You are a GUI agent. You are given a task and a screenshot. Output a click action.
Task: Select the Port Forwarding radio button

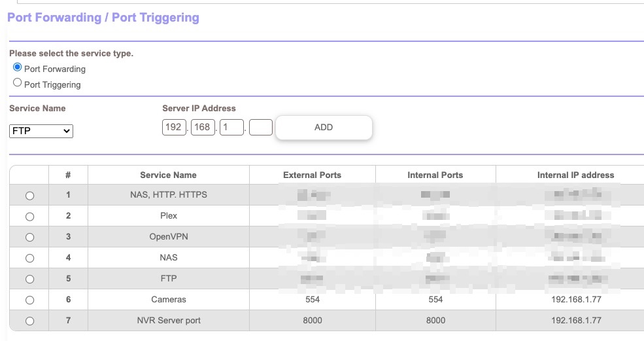pyautogui.click(x=18, y=67)
